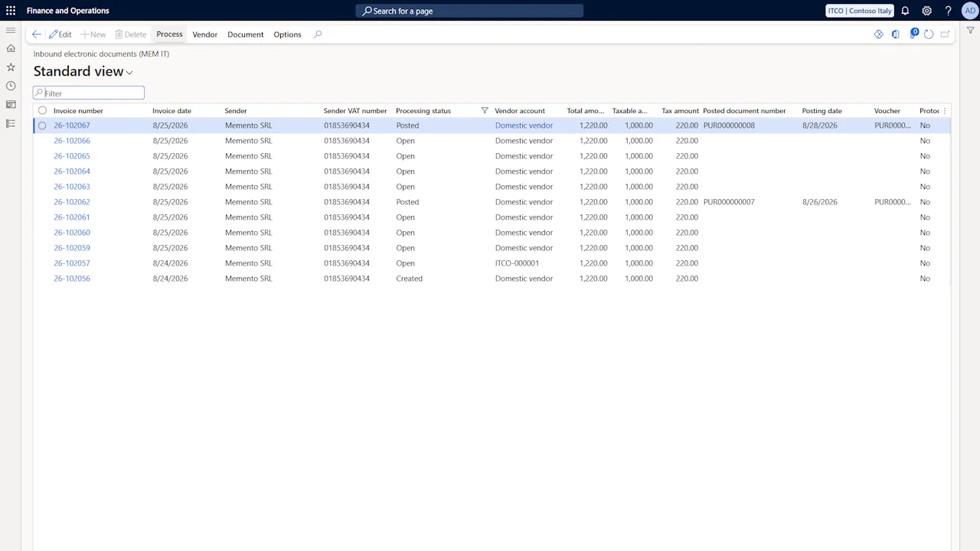Open the Invoice number column header menu
The image size is (980, 551).
click(78, 111)
